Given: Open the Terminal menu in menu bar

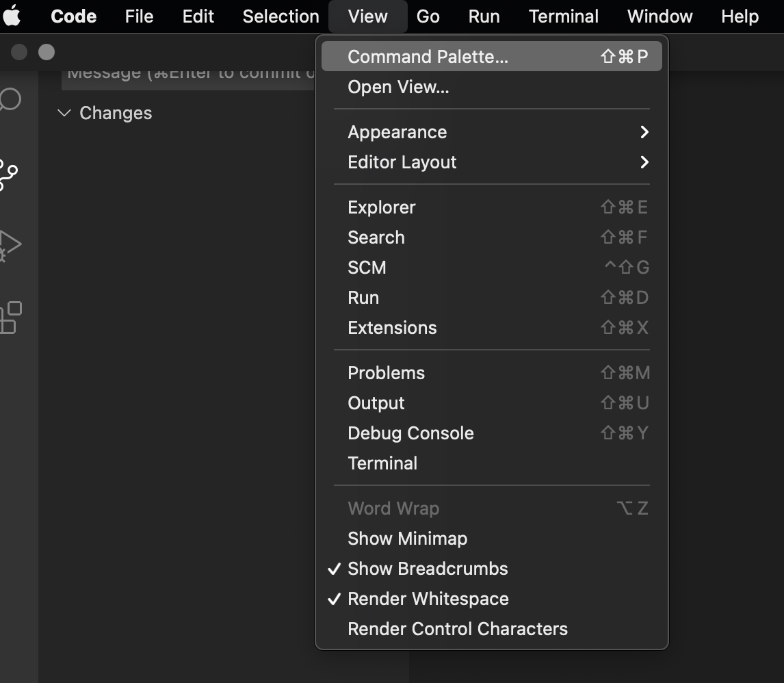Looking at the screenshot, I should (564, 16).
